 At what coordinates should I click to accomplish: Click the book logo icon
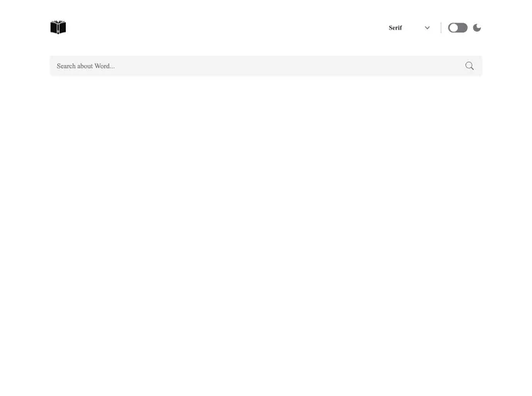click(x=58, y=27)
